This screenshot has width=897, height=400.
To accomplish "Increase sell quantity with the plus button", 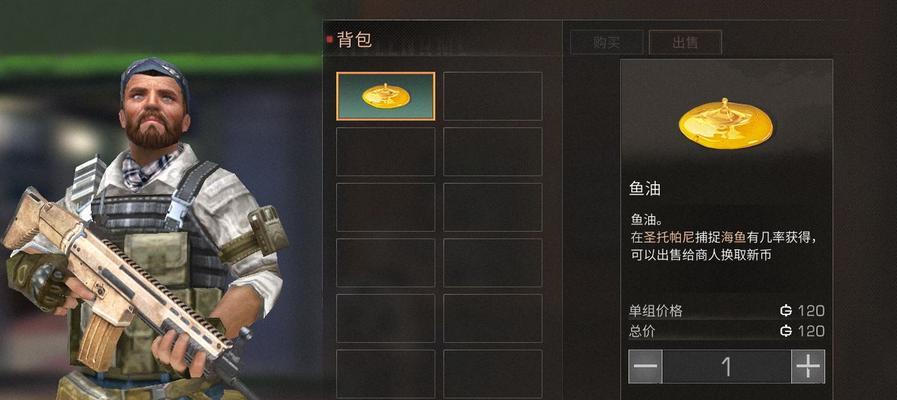I will 808,366.
